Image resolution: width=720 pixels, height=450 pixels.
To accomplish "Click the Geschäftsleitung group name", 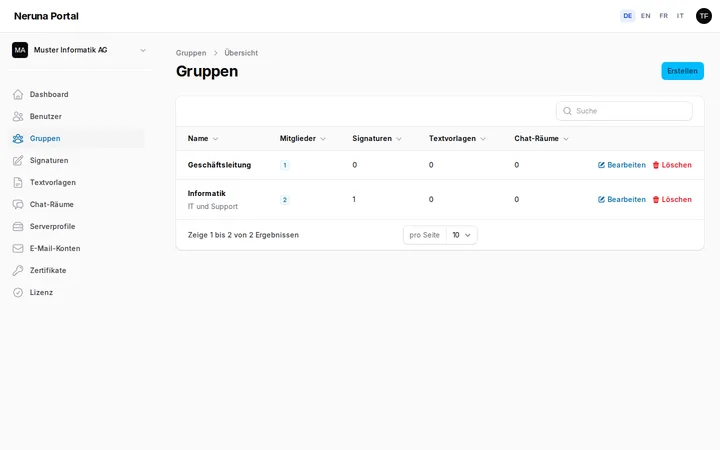I will tap(219, 165).
